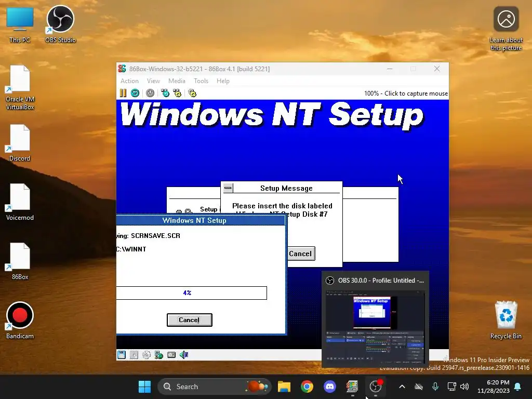Open the 6:20 PM clock and calendar

[494, 387]
